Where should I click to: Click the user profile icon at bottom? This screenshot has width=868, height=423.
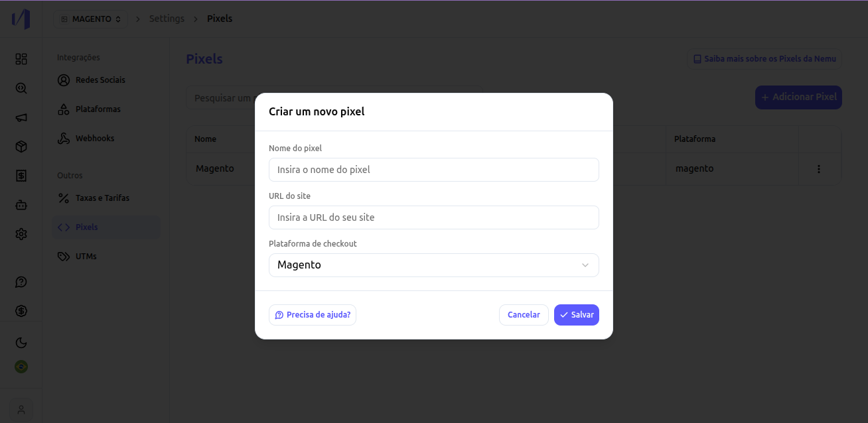point(21,410)
